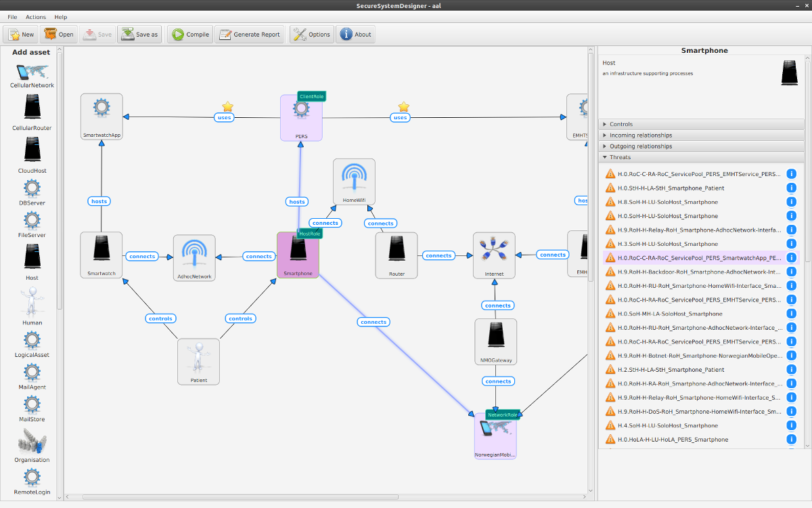Click the star on the uses link to SmartwatchApp

click(227, 106)
